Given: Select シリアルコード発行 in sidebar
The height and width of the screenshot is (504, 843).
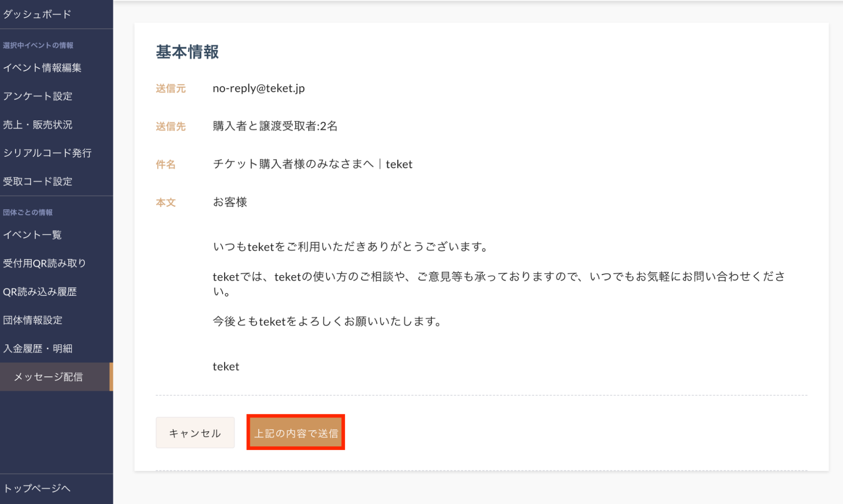Looking at the screenshot, I should point(47,153).
